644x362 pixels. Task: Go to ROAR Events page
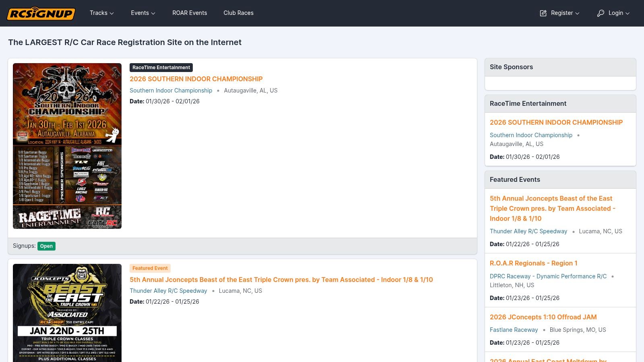190,13
